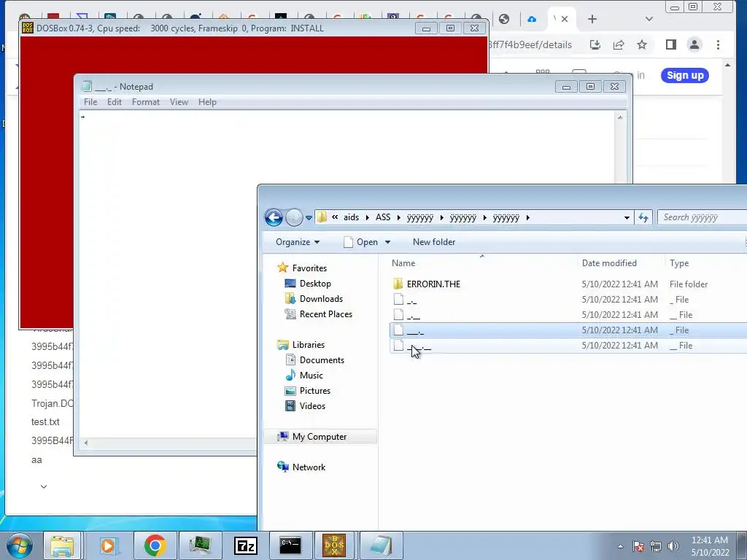747x560 pixels.
Task: Open recent locations dropdown beside forward button
Action: point(309,217)
